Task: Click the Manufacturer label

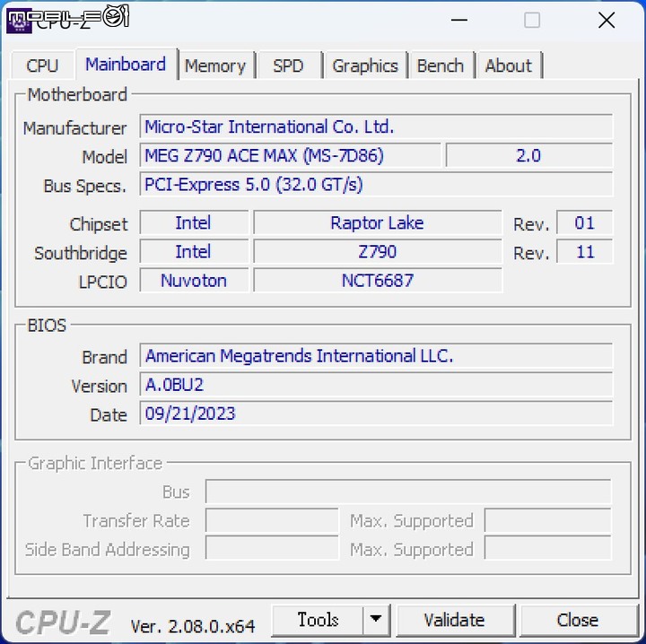Action: coord(74,128)
